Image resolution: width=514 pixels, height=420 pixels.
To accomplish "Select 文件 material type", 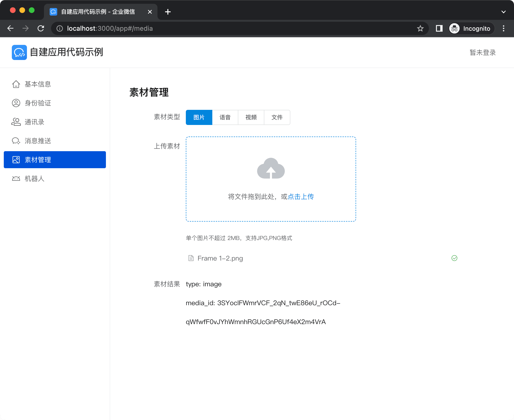I will (x=277, y=118).
